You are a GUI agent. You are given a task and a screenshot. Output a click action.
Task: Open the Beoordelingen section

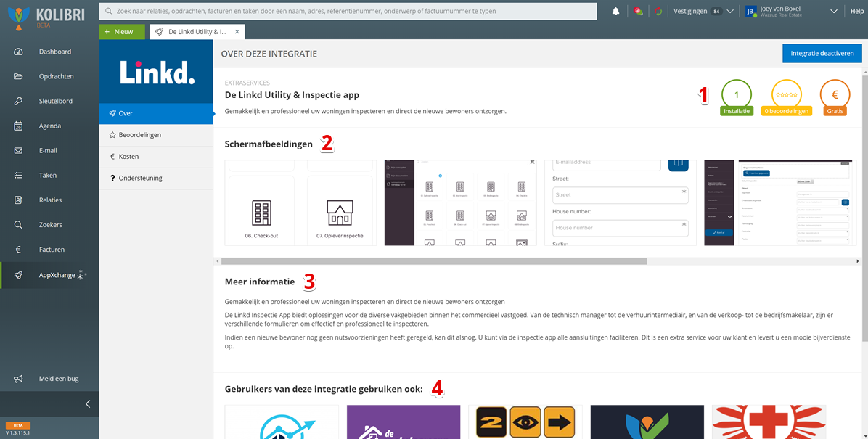[x=156, y=135]
